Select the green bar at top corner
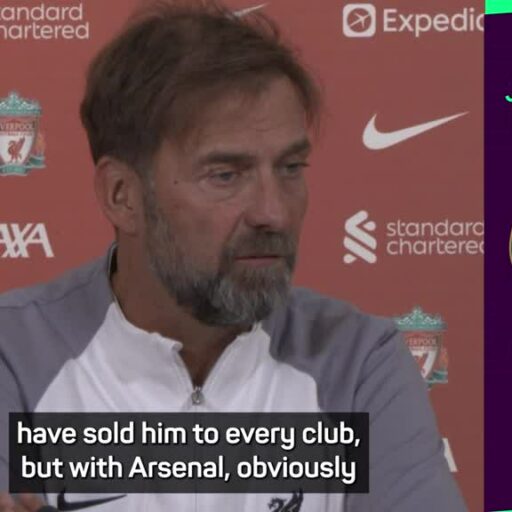The height and width of the screenshot is (512, 512). pos(498,7)
